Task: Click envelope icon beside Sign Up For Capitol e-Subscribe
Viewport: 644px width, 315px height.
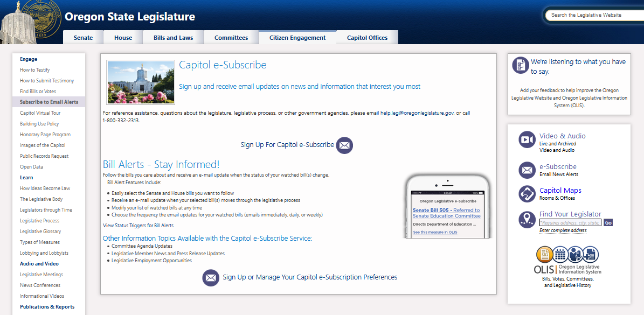Action: point(344,145)
